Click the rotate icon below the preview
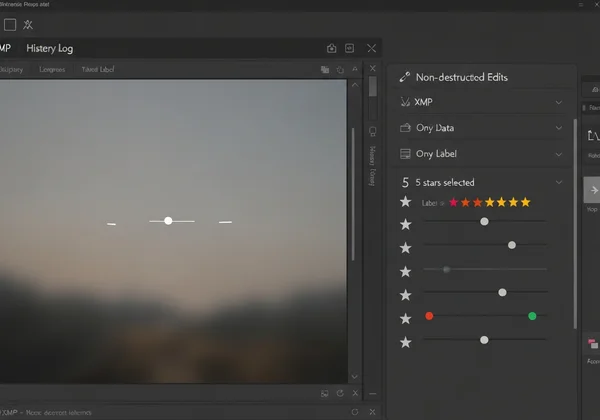 pos(340,393)
